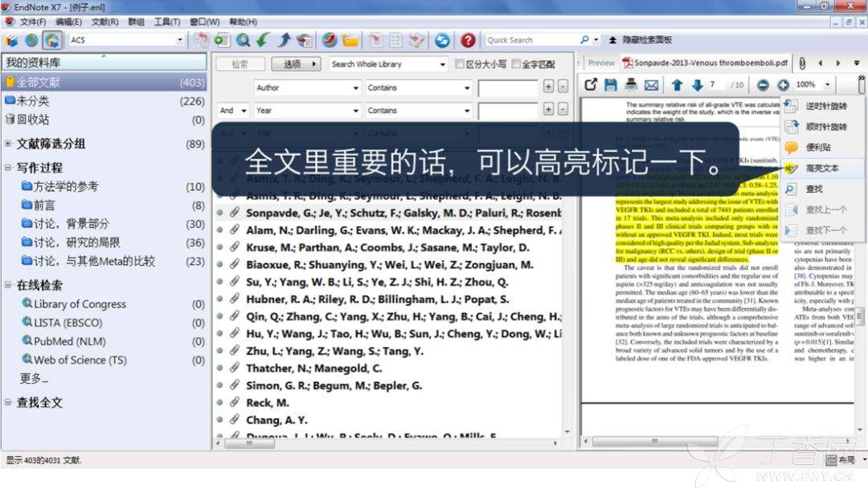The image size is (868, 497).
Task: Open the Search Whole Library dropdown
Action: tap(442, 64)
